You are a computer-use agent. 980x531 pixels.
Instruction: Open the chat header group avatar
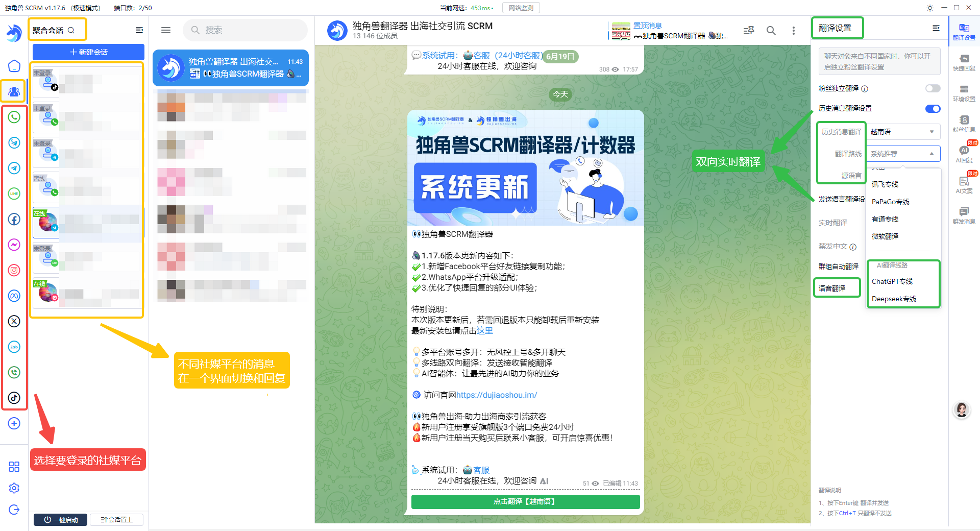tap(337, 31)
